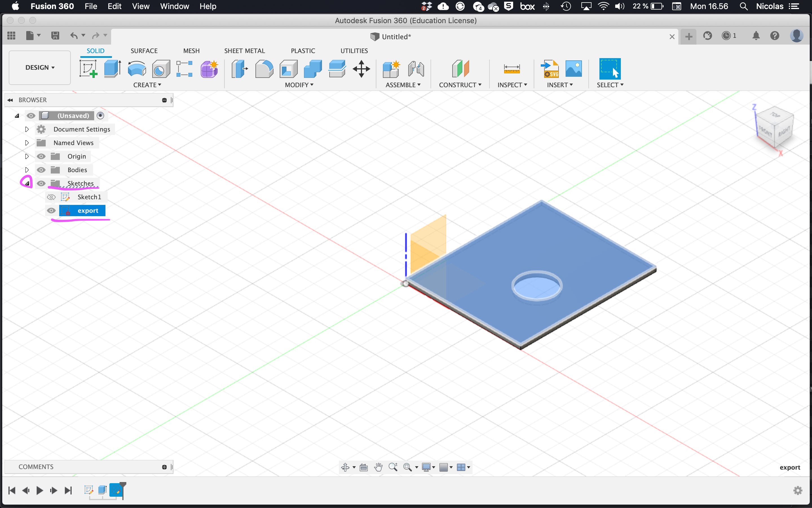The width and height of the screenshot is (812, 508).
Task: Jump to the timeline beginning
Action: pyautogui.click(x=12, y=491)
